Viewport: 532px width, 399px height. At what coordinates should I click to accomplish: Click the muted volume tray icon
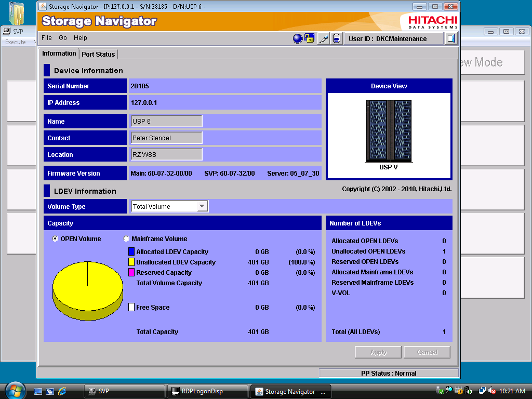492,391
